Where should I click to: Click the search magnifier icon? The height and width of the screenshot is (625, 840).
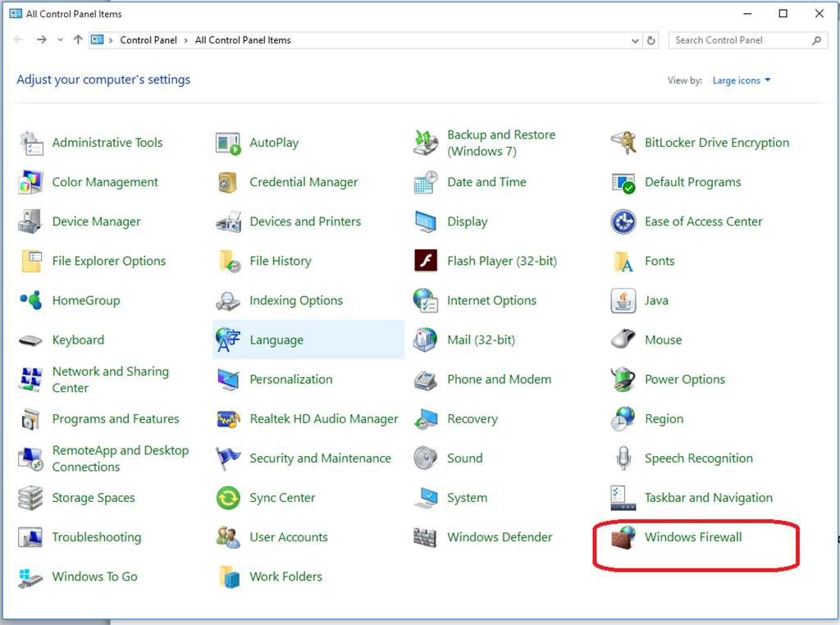coord(816,40)
